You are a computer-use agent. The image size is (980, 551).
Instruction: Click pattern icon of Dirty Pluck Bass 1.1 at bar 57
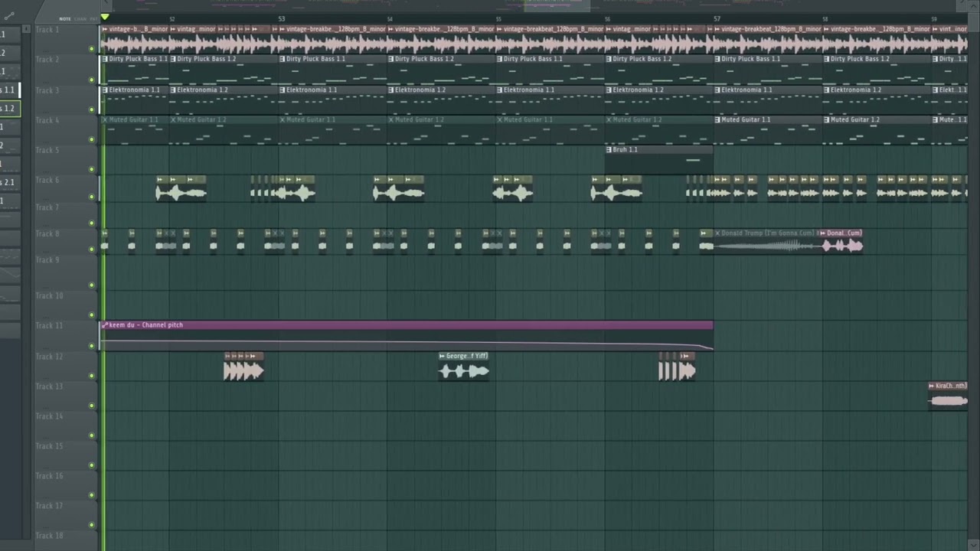(718, 59)
